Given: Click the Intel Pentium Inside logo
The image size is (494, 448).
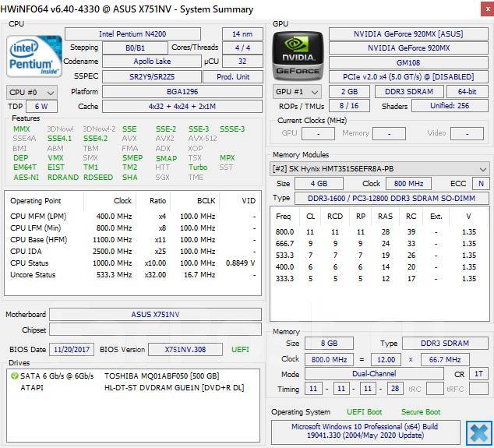Looking at the screenshot, I should [34, 56].
